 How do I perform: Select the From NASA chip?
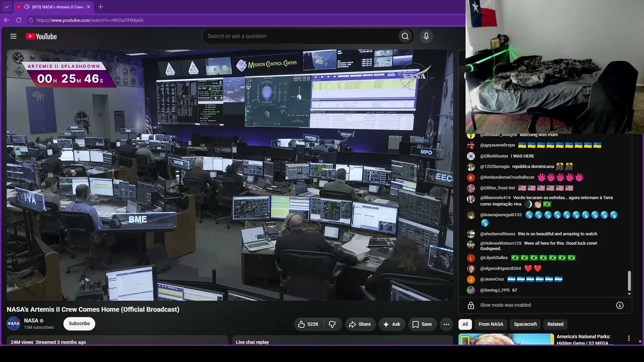tap(491, 324)
